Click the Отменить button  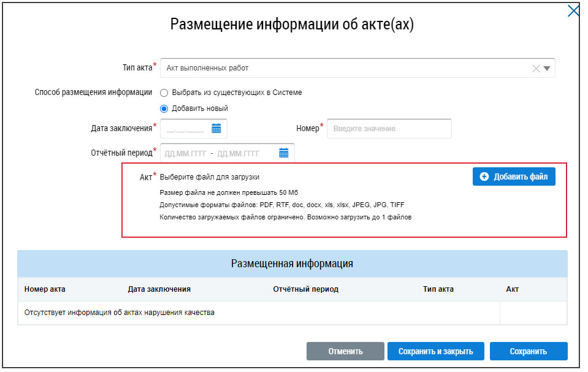tap(345, 351)
